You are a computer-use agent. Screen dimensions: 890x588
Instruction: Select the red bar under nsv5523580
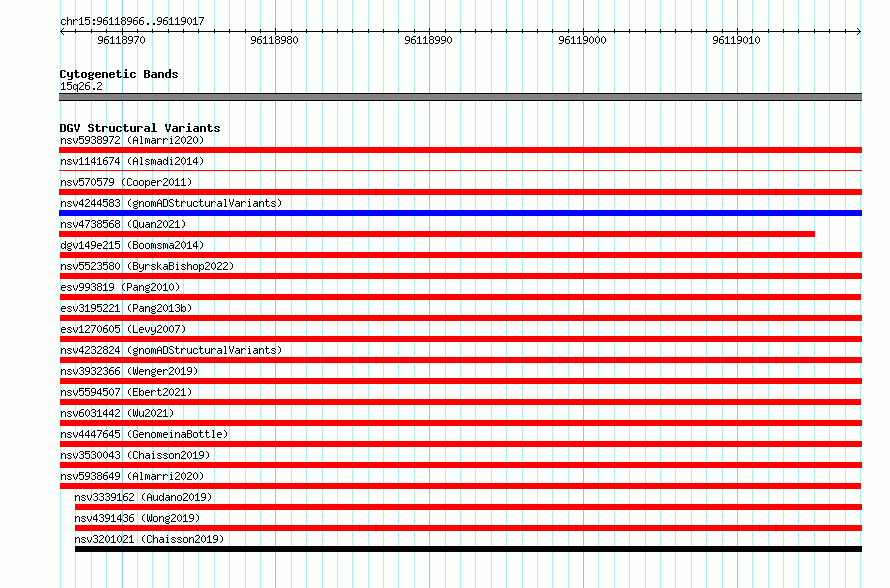click(x=460, y=276)
